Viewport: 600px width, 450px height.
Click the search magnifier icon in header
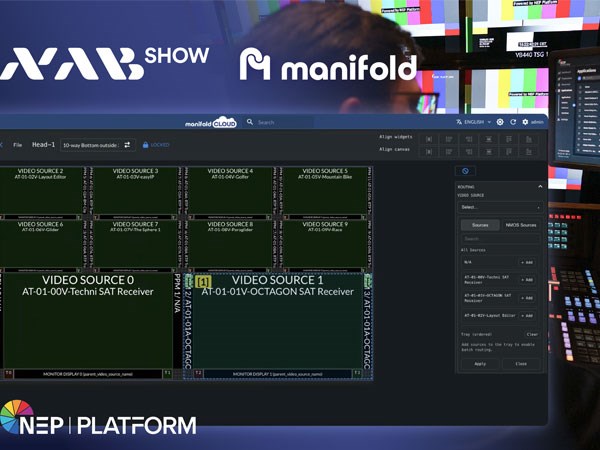pyautogui.click(x=250, y=122)
